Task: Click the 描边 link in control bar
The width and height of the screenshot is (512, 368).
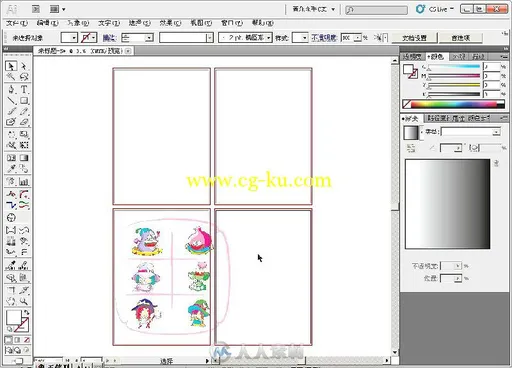Action: click(x=109, y=38)
